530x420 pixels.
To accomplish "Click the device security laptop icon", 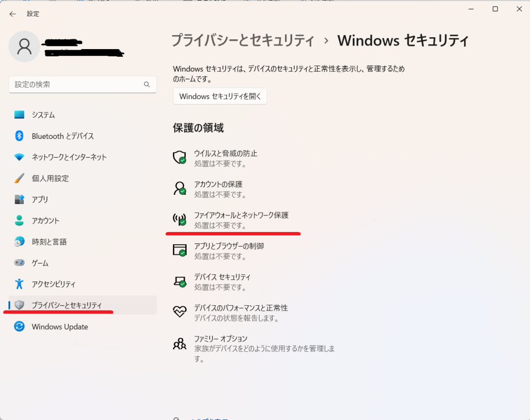I will [179, 282].
